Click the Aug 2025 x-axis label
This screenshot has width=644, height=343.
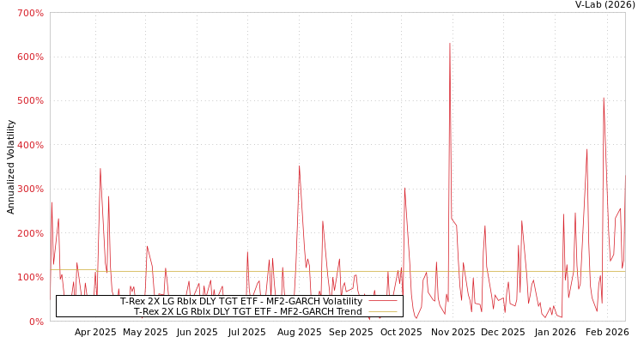tap(299, 333)
